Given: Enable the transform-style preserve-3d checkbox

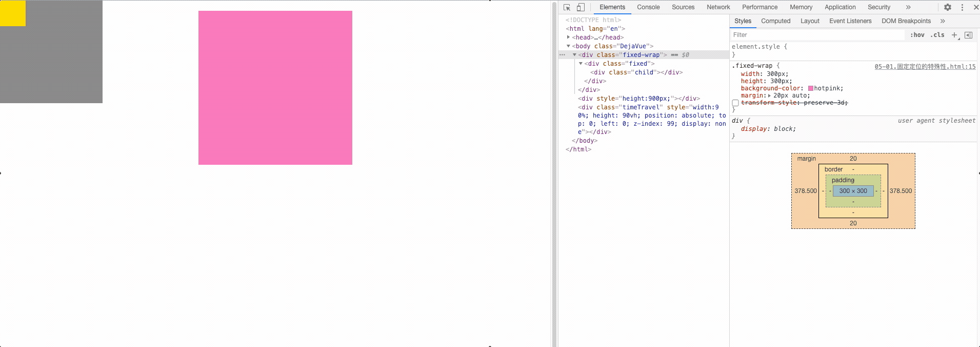Looking at the screenshot, I should pyautogui.click(x=735, y=103).
